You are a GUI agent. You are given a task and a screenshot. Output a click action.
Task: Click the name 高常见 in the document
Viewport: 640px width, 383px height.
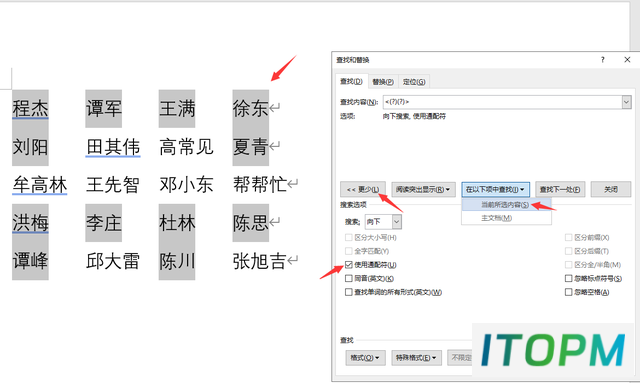(187, 147)
